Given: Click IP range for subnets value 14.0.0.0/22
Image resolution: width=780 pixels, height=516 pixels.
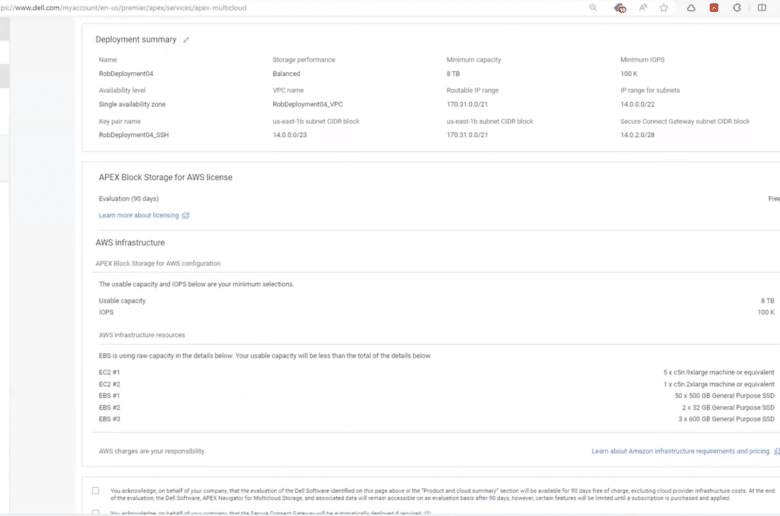Looking at the screenshot, I should (637, 104).
